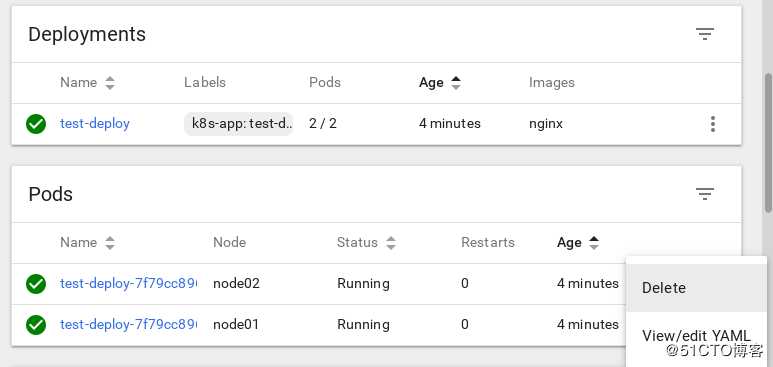Click the Running status of node01 pod

pyautogui.click(x=363, y=325)
